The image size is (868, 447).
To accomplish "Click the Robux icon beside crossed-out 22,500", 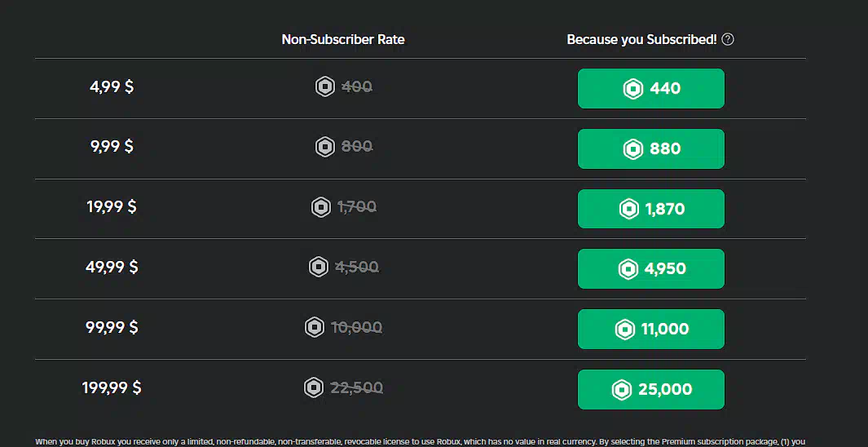I will 314,387.
